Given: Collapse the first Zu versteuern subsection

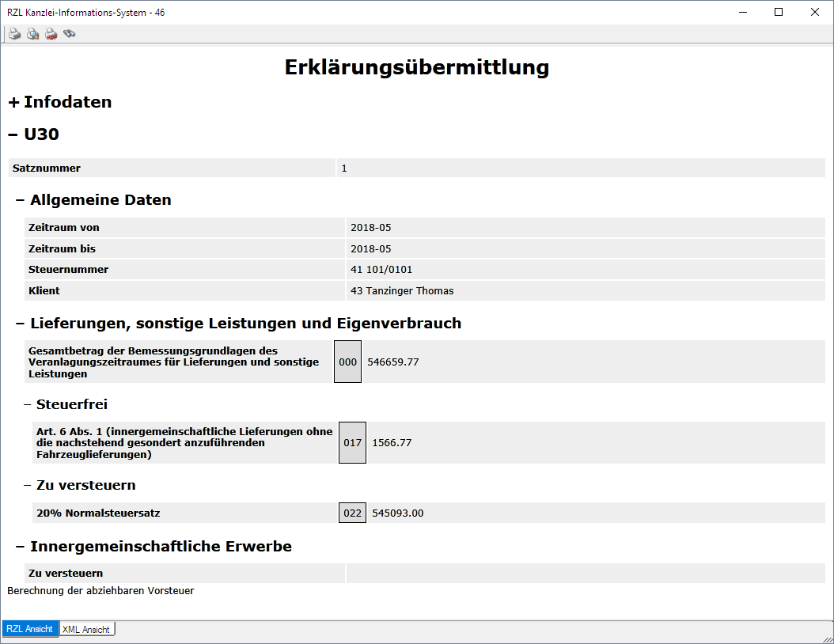Looking at the screenshot, I should [x=28, y=485].
